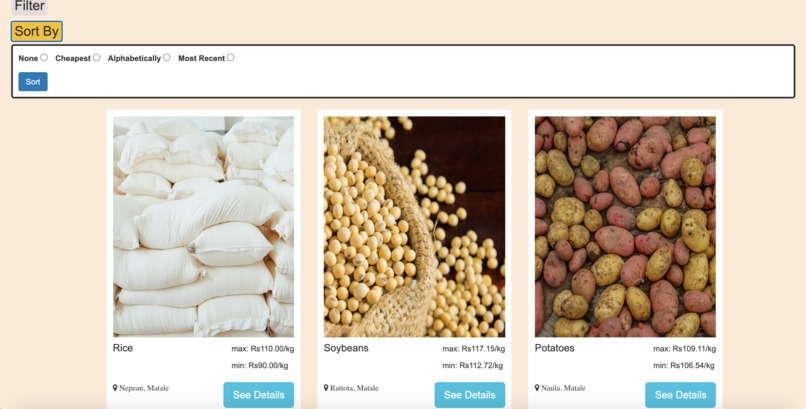The height and width of the screenshot is (409, 806).
Task: Expand the Filter section
Action: [x=29, y=7]
